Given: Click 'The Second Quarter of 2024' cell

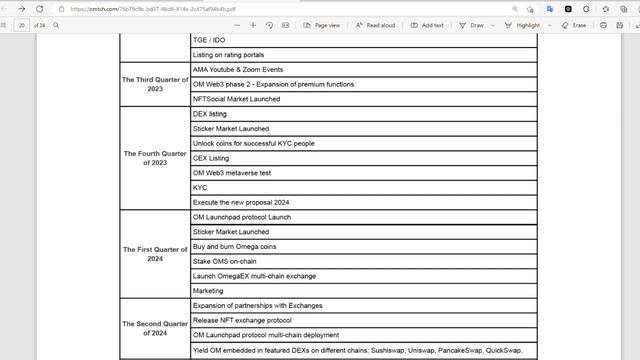Looking at the screenshot, I should pos(155,328).
